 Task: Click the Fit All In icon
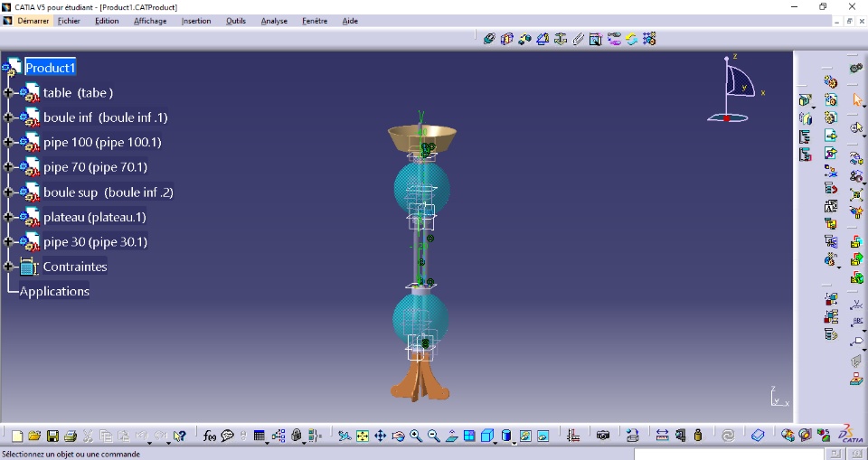(x=363, y=437)
